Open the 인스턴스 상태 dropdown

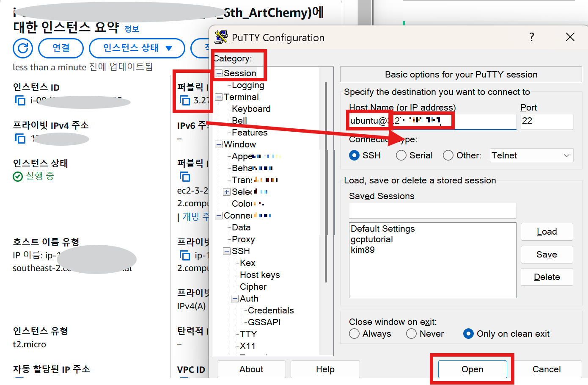pyautogui.click(x=137, y=48)
